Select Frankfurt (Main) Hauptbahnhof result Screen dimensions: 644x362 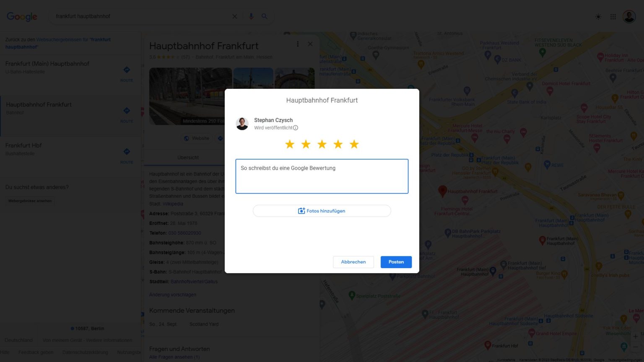tap(70, 75)
